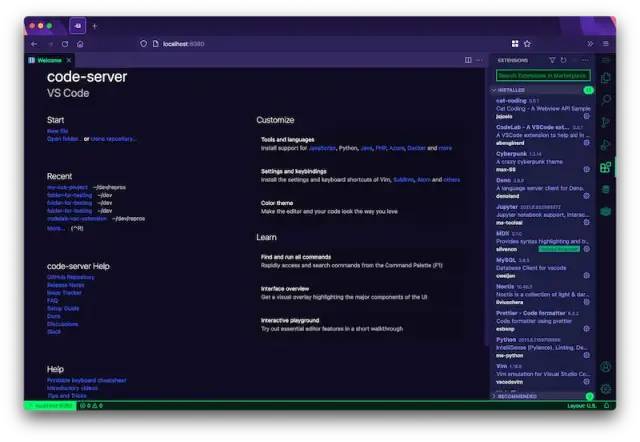The image size is (640, 442).
Task: Click the notifications bell in status bar
Action: coord(607,406)
